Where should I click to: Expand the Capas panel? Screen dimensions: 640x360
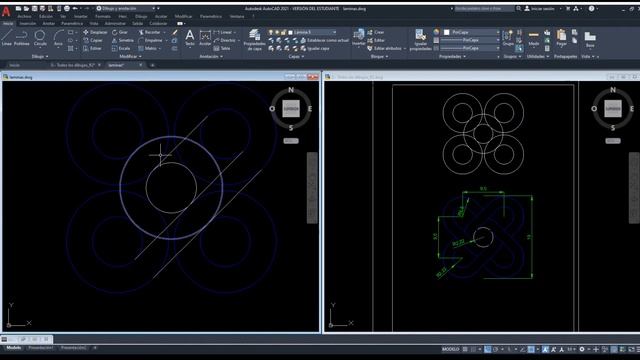296,57
